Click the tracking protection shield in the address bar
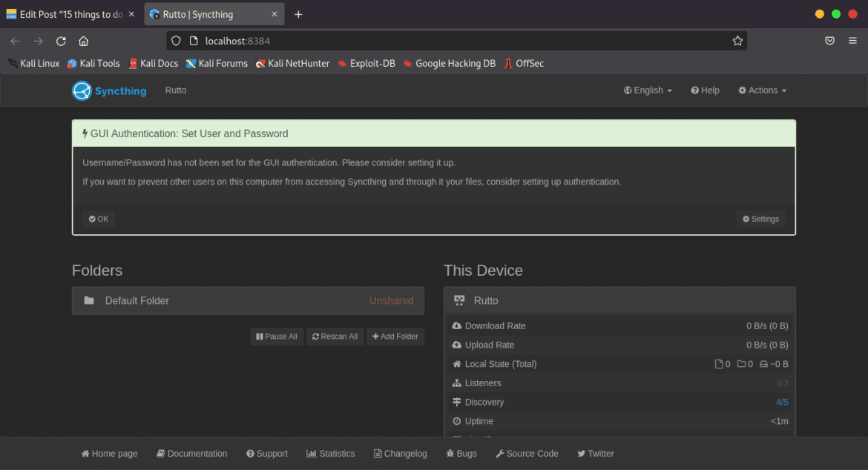 point(175,41)
